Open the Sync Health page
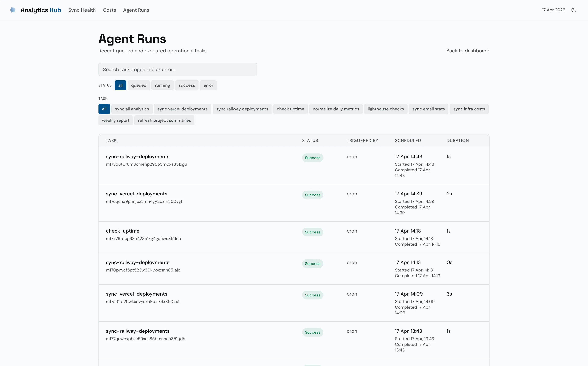This screenshot has height=366, width=588. click(82, 10)
